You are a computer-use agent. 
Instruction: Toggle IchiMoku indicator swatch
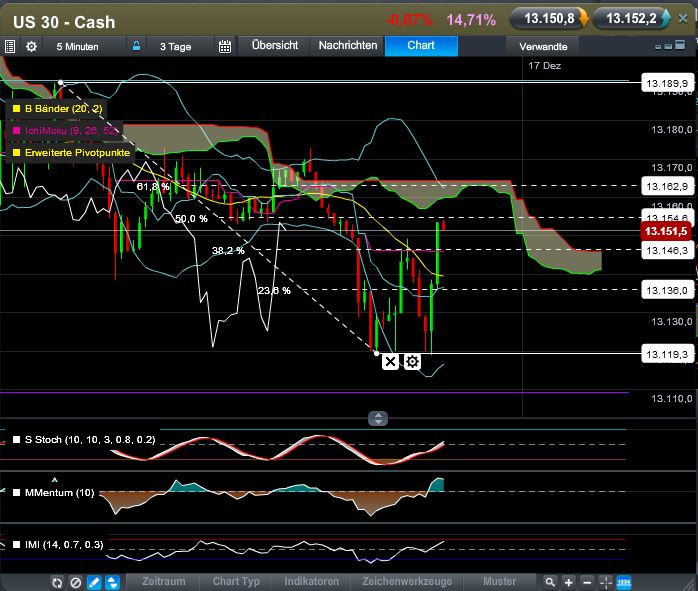16,130
